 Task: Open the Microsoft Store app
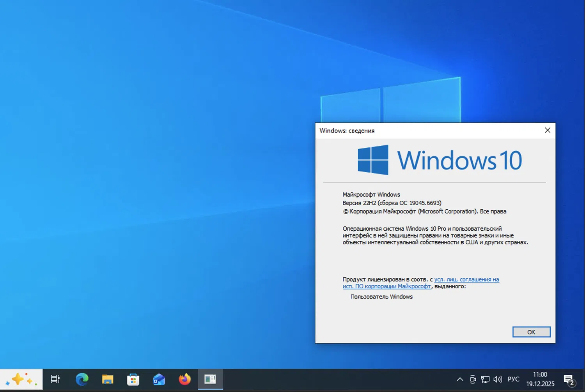coord(133,379)
